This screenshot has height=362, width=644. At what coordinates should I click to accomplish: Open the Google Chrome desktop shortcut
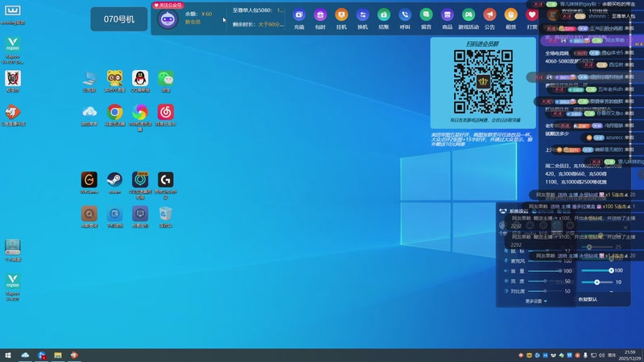[114, 112]
